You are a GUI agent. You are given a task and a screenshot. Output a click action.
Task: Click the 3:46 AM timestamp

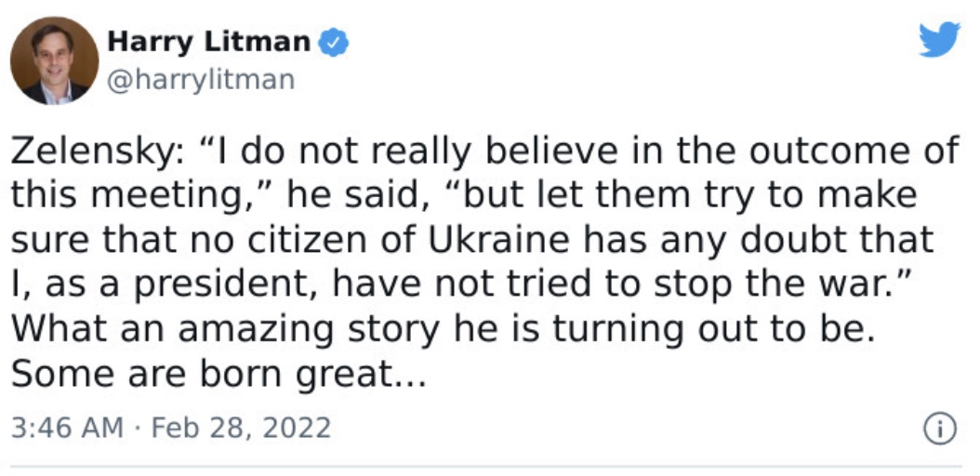[x=68, y=429]
